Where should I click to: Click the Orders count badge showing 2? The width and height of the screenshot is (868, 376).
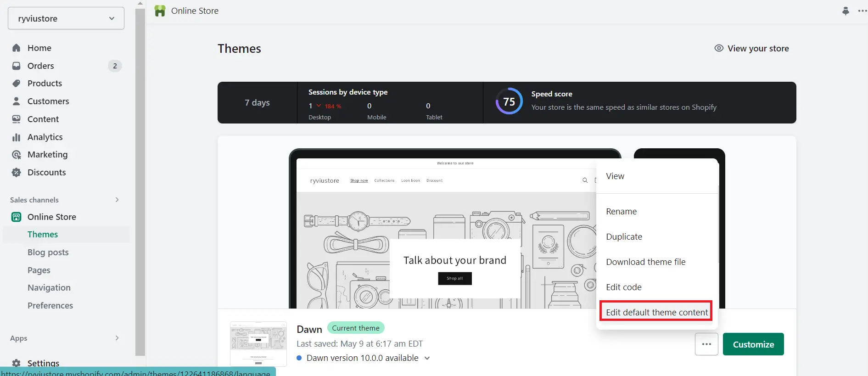point(115,66)
